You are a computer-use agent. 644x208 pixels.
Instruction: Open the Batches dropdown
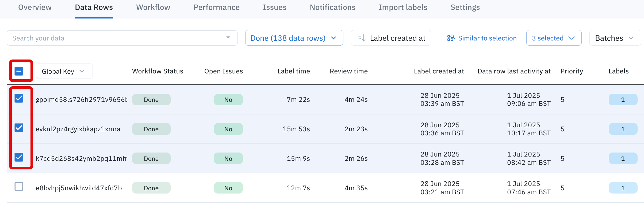point(615,38)
